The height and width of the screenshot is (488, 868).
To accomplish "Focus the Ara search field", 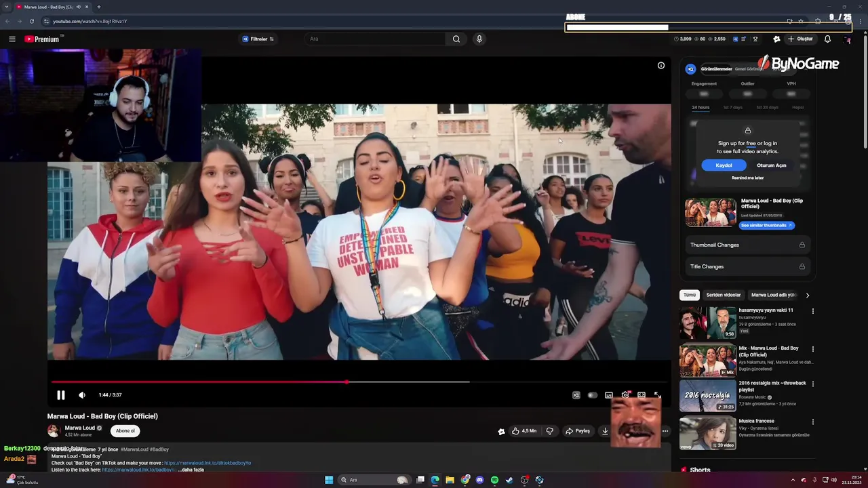I will point(375,39).
